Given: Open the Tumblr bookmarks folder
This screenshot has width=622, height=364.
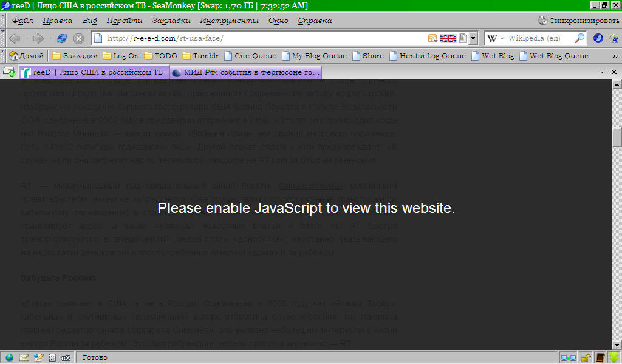Looking at the screenshot, I should tap(200, 56).
